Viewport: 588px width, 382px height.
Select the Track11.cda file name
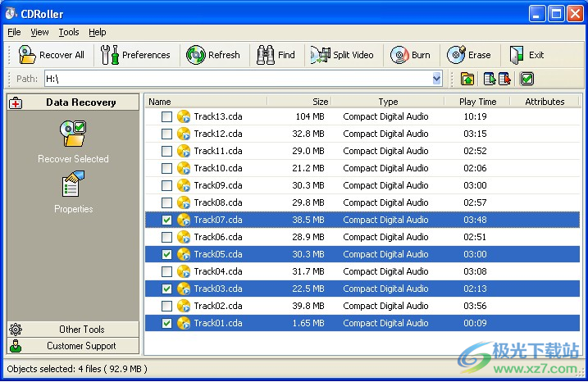click(x=218, y=151)
